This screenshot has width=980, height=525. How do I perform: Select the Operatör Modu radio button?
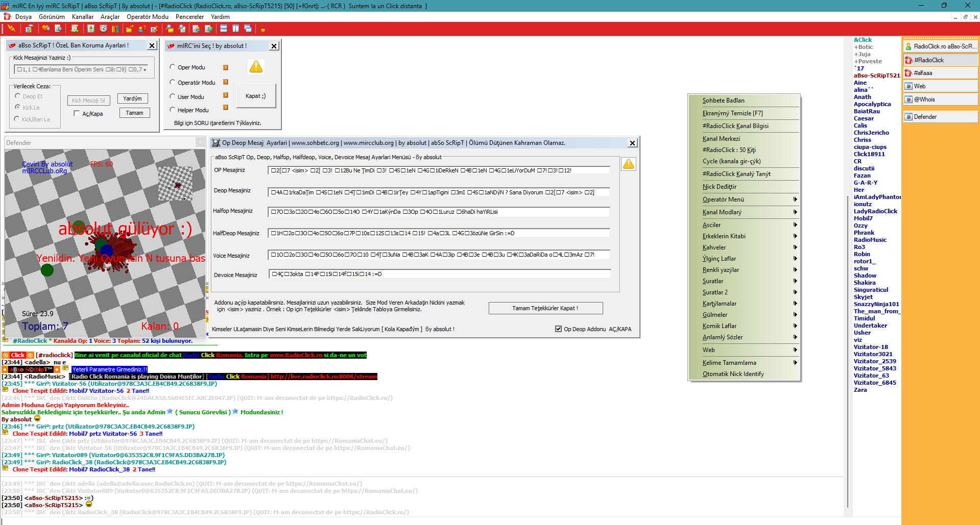tap(173, 82)
